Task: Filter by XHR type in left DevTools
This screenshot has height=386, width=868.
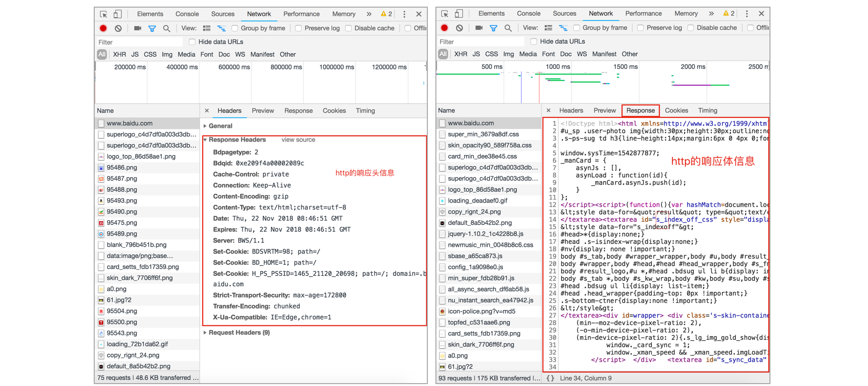Action: point(119,55)
